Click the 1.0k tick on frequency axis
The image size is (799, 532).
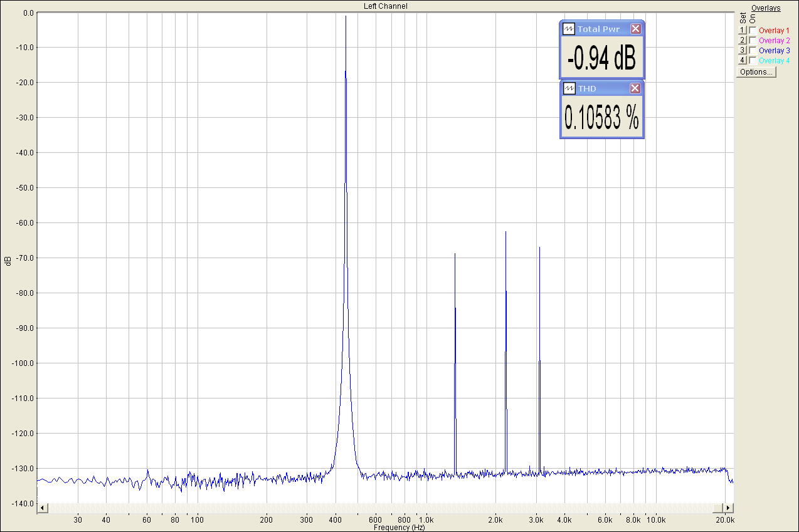[x=426, y=519]
